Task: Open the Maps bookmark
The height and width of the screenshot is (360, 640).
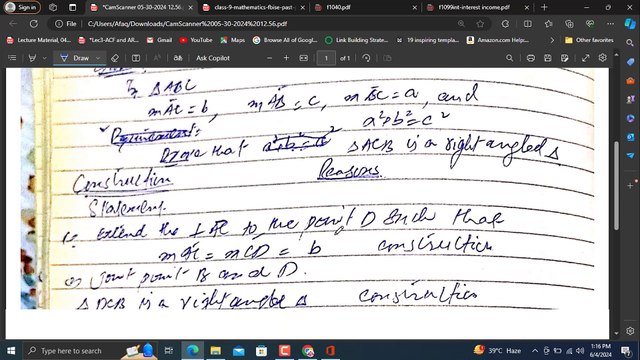Action: 233,40
